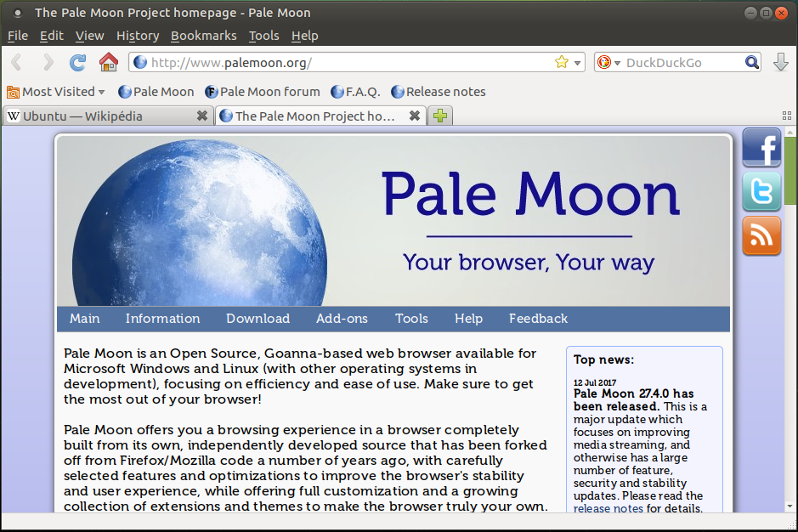
Task: Show all tabs grid icon
Action: click(x=787, y=116)
